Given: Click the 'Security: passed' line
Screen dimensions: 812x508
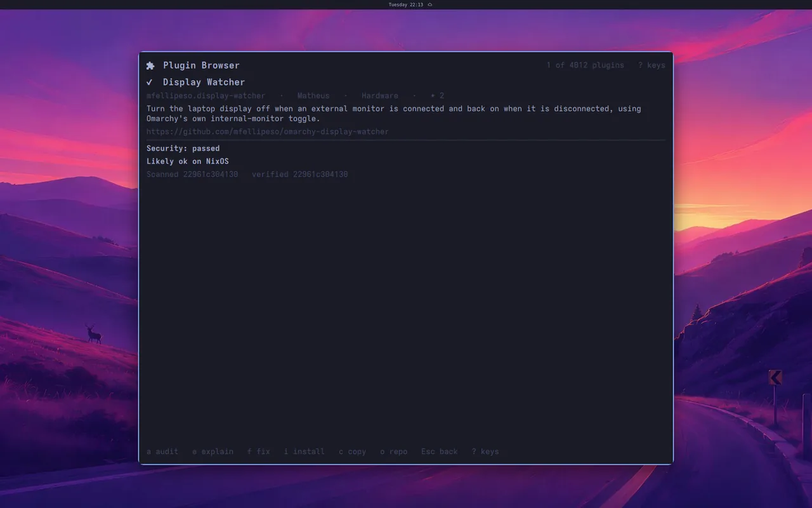Looking at the screenshot, I should (183, 149).
